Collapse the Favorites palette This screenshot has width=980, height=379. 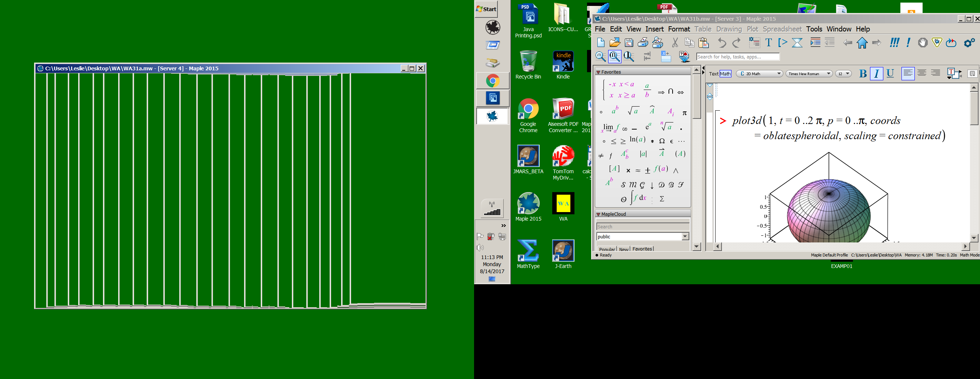point(599,72)
